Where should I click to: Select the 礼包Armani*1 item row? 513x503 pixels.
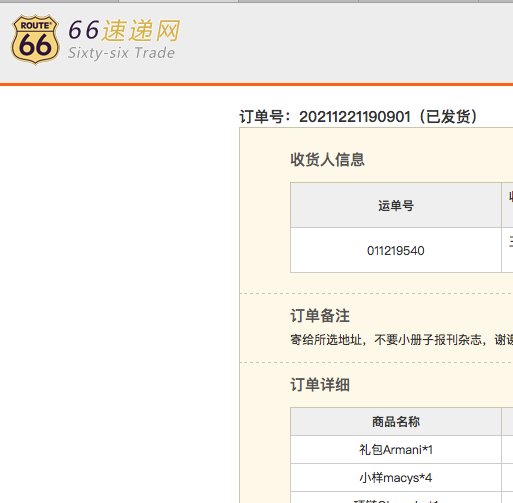(396, 450)
